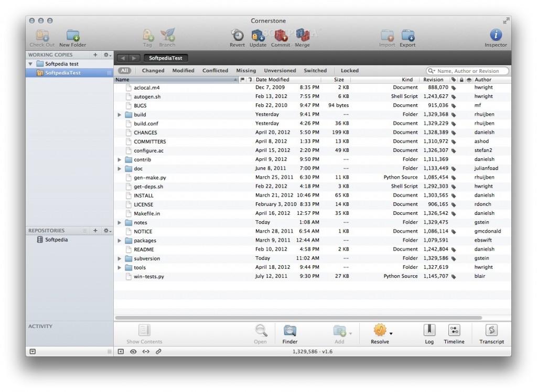This screenshot has height=392, width=537.
Task: Open working copies gear menu
Action: pos(107,55)
